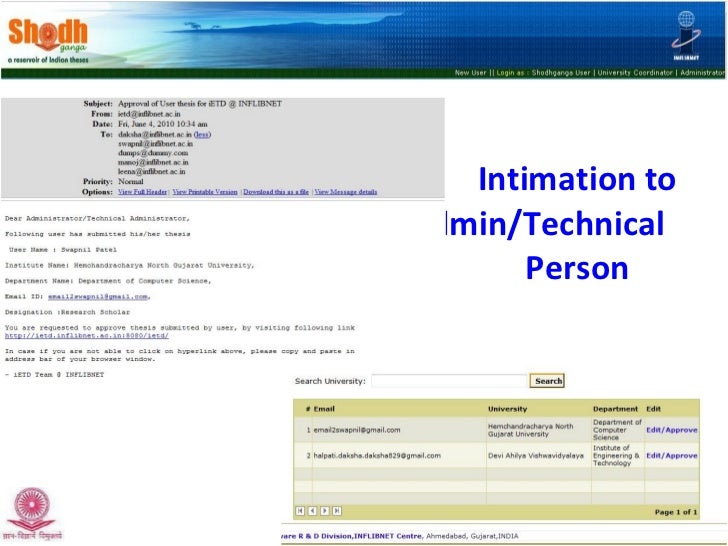Screen dimensions: 728x546
Task: Open the New User link
Action: click(470, 72)
